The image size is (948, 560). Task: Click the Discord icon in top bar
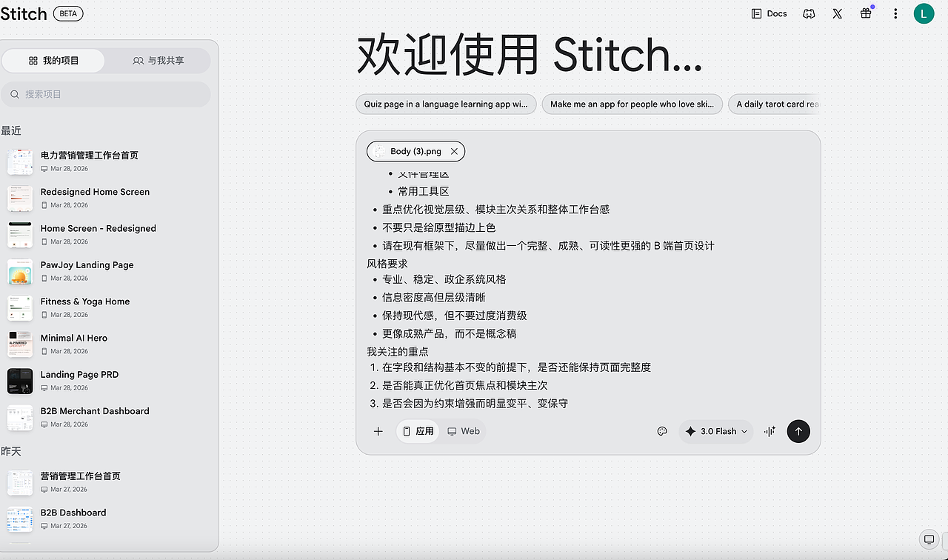809,13
